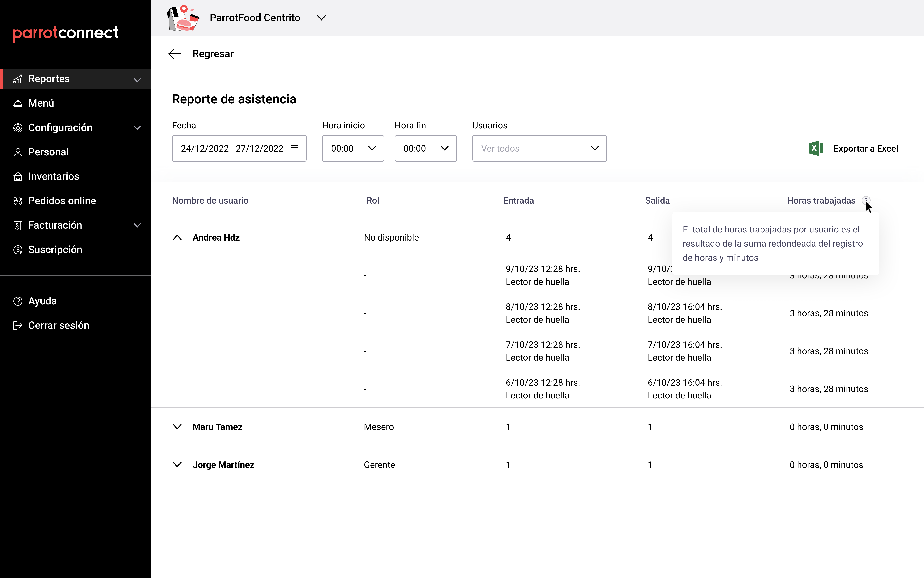The image size is (924, 578).
Task: Open the Hora fin dropdown
Action: pyautogui.click(x=426, y=148)
